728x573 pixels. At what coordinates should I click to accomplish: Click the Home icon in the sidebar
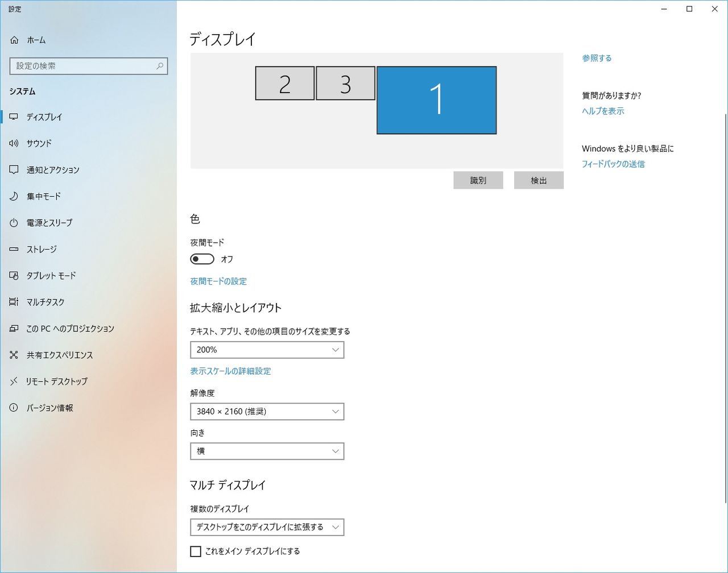[14, 40]
